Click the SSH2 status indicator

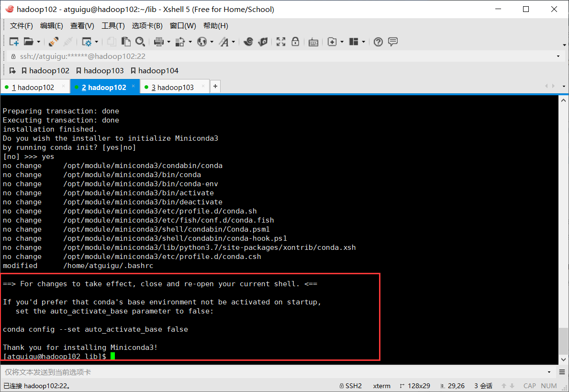(351, 386)
